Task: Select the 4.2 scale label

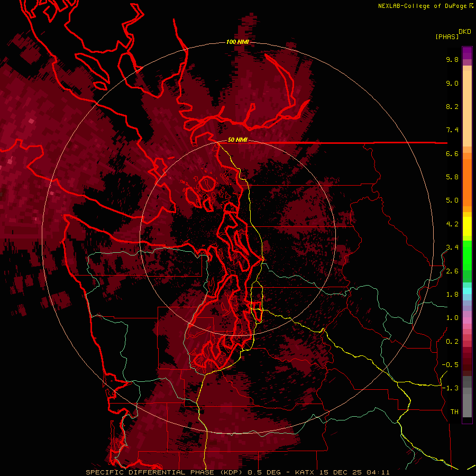Action: 452,224
